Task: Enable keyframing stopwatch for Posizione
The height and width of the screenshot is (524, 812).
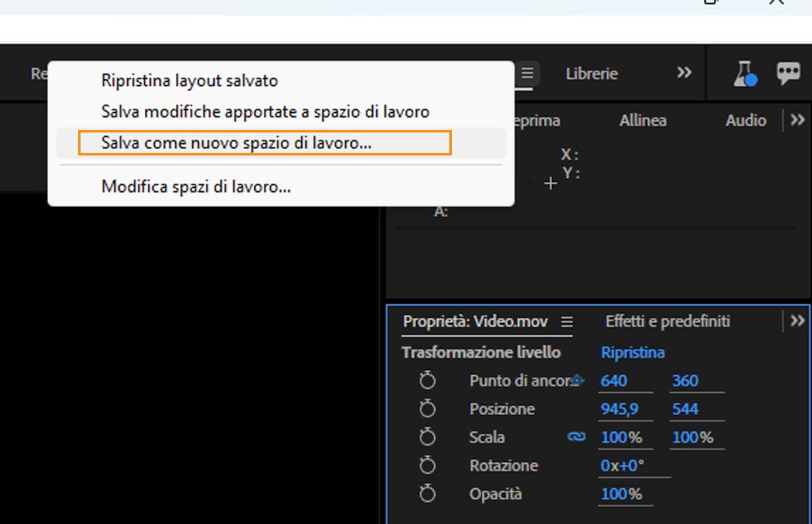Action: pyautogui.click(x=427, y=408)
